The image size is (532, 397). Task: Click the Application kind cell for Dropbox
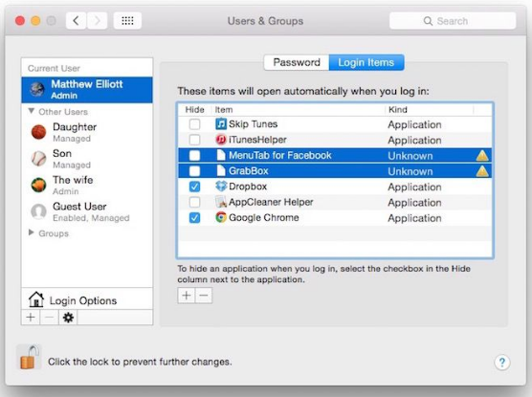(x=414, y=187)
